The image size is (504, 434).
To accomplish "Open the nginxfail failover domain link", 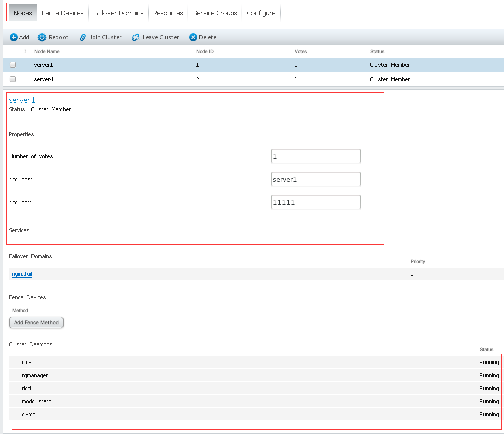I will [22, 274].
